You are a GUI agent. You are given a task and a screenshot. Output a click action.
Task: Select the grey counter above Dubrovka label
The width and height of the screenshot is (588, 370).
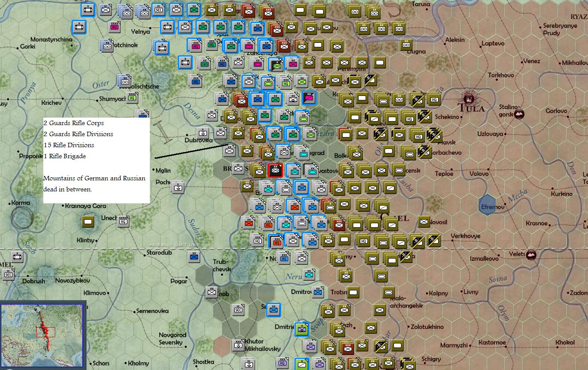(x=202, y=133)
